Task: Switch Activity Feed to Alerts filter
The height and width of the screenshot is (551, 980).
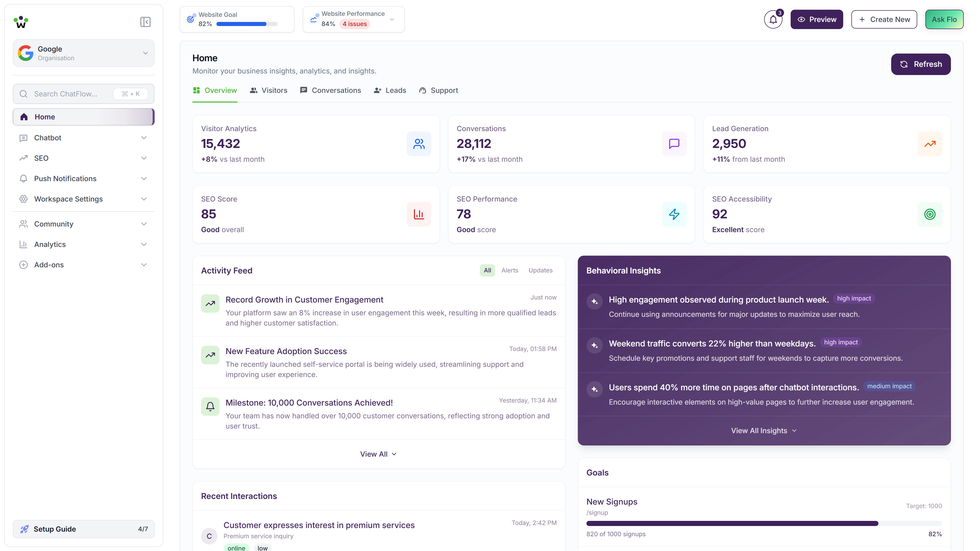Action: coord(510,270)
